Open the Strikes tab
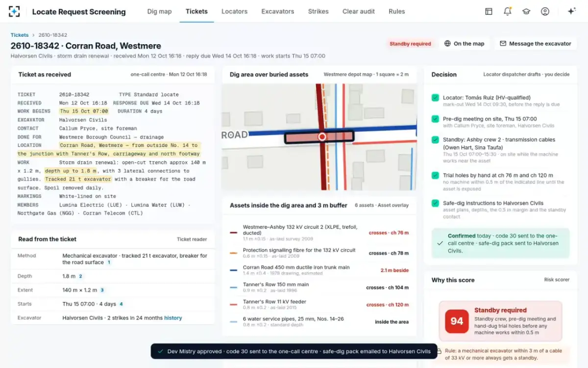This screenshot has height=368, width=588. pos(318,11)
